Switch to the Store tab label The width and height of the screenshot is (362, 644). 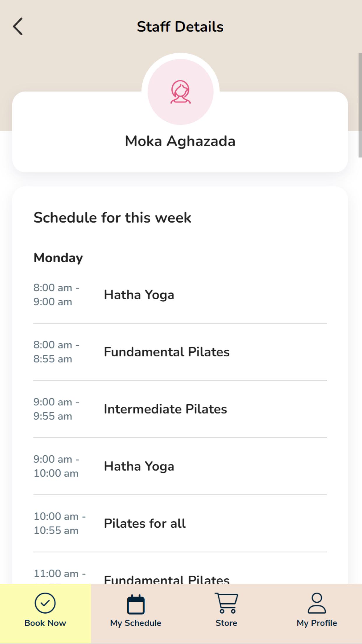click(226, 623)
